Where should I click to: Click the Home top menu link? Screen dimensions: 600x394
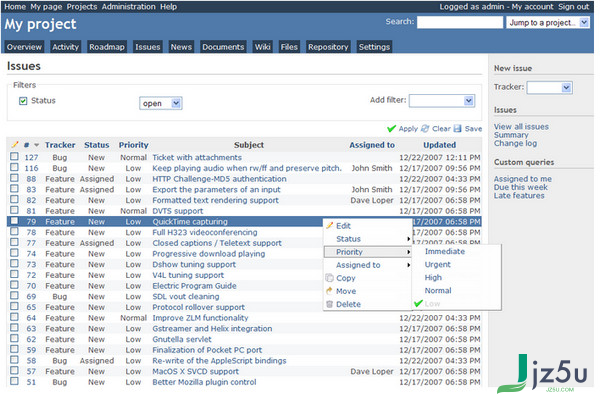point(15,7)
